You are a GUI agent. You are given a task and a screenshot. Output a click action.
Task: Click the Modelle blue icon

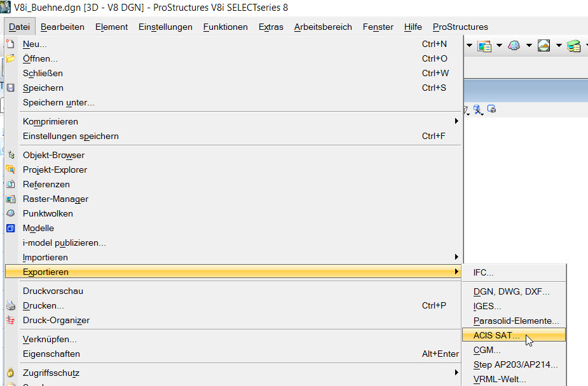tap(11, 228)
